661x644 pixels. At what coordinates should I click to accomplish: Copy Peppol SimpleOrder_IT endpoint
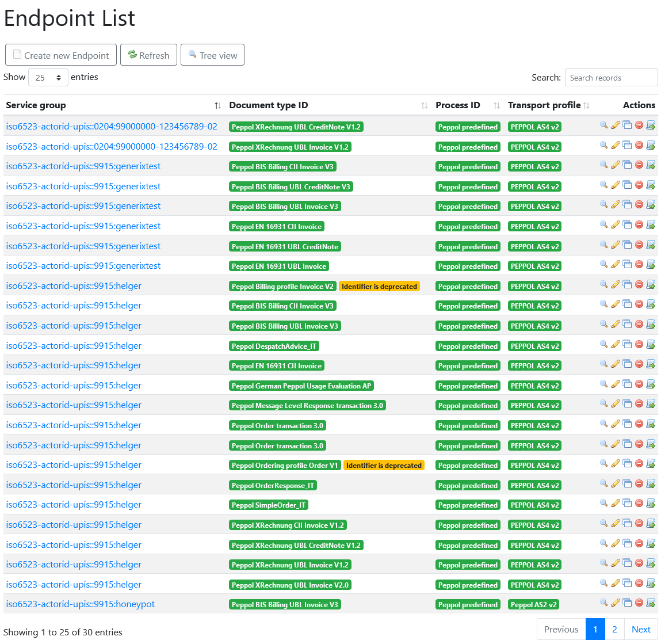(627, 503)
